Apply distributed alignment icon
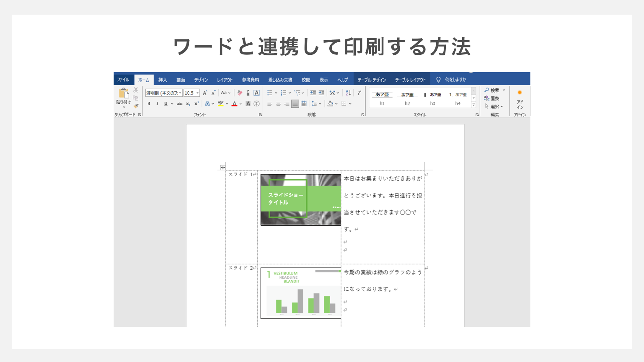 tap(303, 104)
